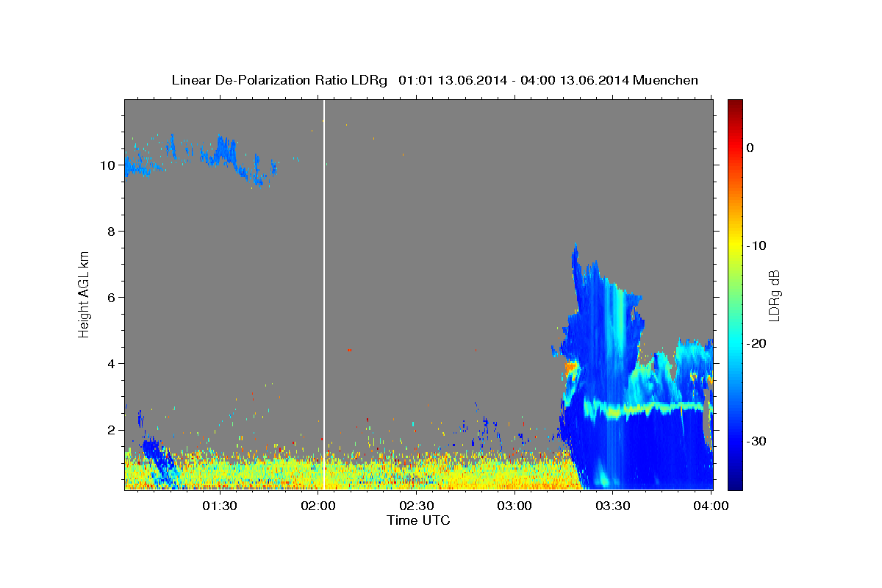The image size is (882, 588).
Task: Click the '02:30' time axis label
Action: click(416, 505)
